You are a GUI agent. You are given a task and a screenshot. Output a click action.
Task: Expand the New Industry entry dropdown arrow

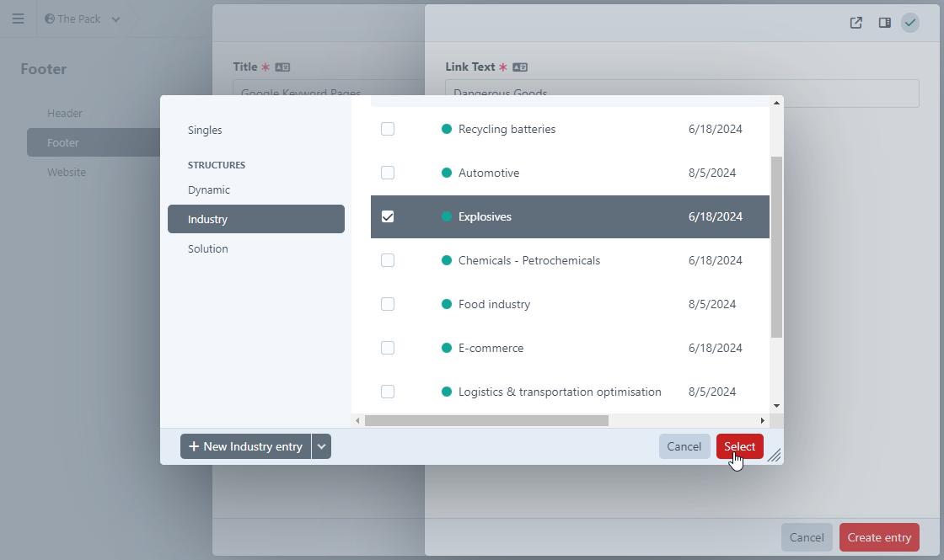(x=321, y=446)
